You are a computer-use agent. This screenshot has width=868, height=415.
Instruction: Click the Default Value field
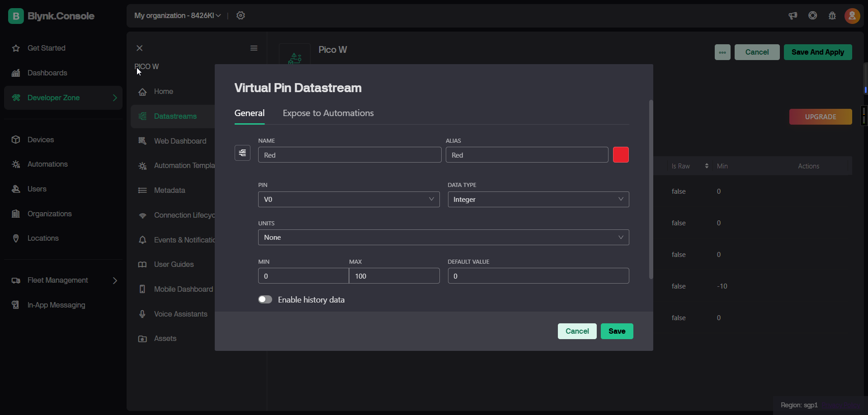tap(538, 276)
